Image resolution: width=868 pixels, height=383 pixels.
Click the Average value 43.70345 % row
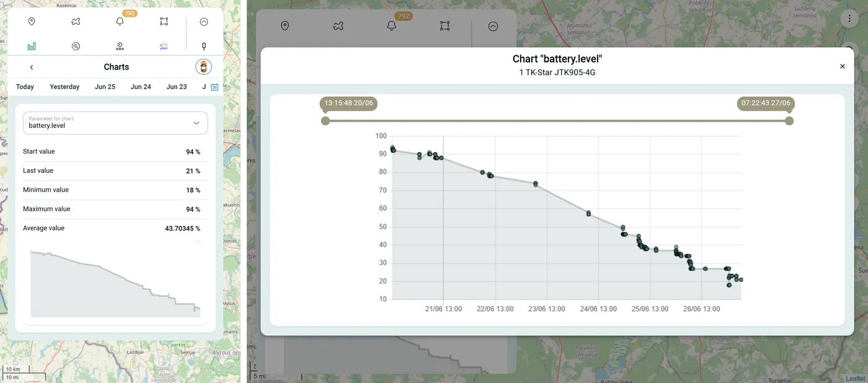[x=115, y=229]
